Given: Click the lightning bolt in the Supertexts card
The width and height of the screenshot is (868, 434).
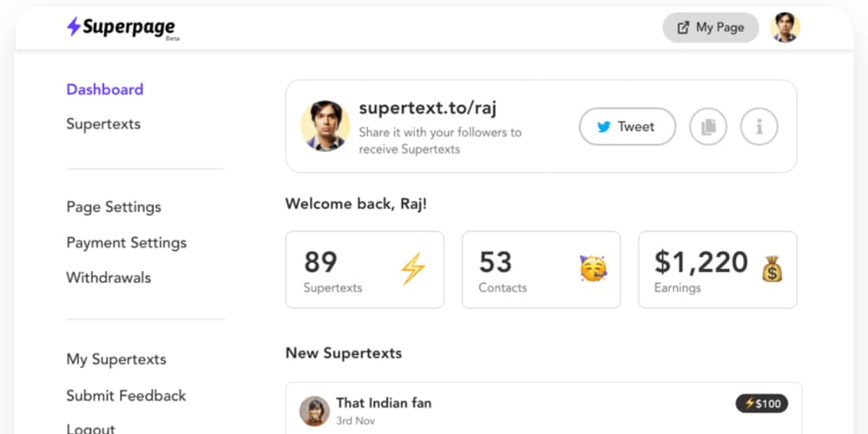Looking at the screenshot, I should (x=412, y=269).
